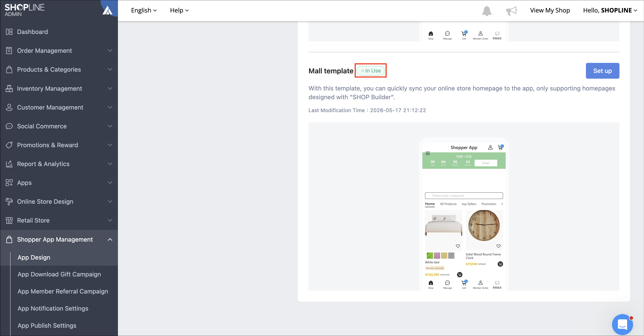Open the Help dropdown menu

pyautogui.click(x=179, y=10)
